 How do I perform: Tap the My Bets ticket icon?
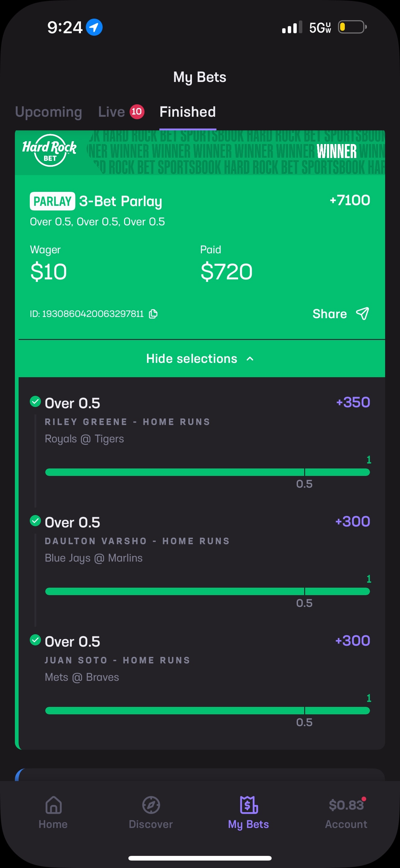248,805
